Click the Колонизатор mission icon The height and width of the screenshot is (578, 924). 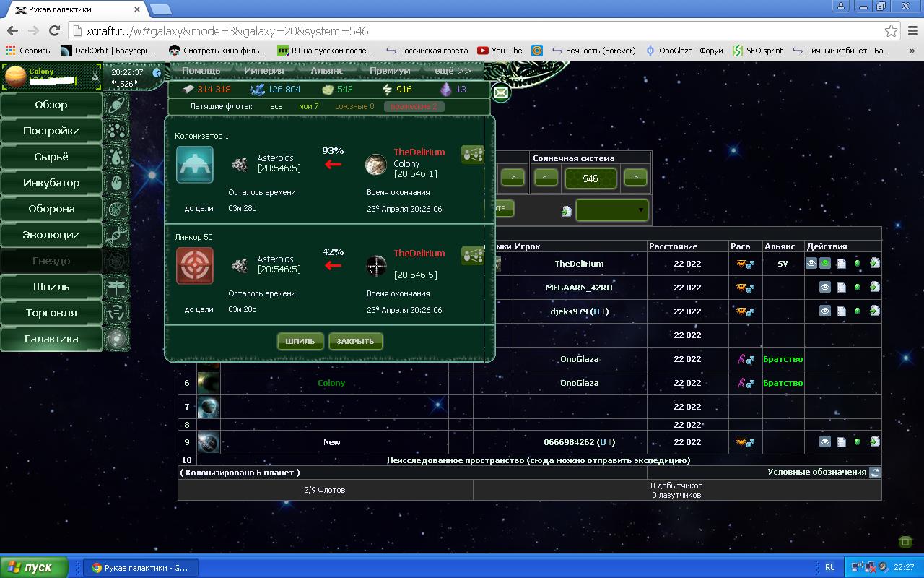[195, 165]
